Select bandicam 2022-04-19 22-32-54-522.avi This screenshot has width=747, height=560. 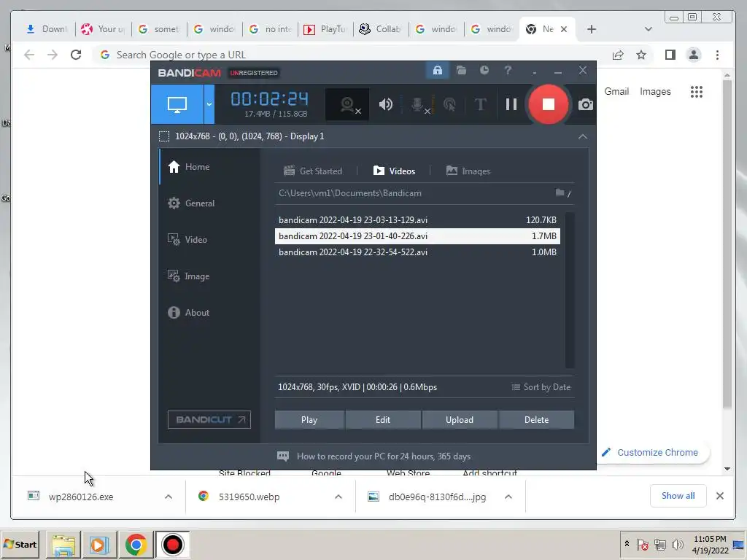coord(417,252)
